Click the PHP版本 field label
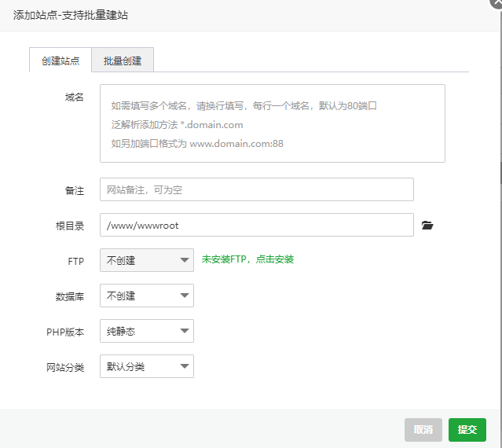502x448 pixels. tap(65, 332)
